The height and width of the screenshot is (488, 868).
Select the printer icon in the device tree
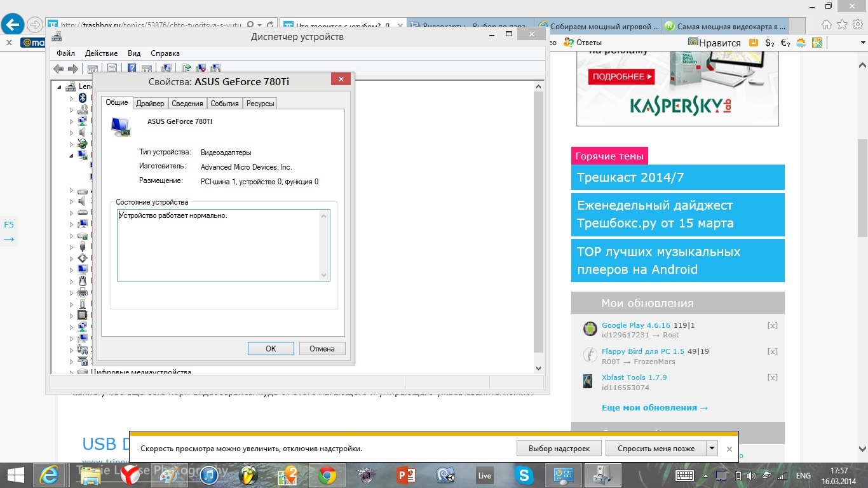pyautogui.click(x=83, y=292)
